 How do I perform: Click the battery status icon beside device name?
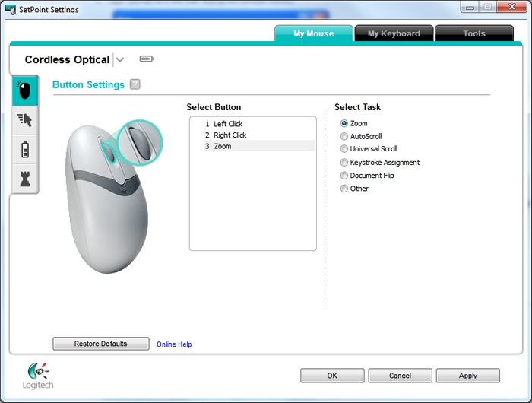coord(147,59)
